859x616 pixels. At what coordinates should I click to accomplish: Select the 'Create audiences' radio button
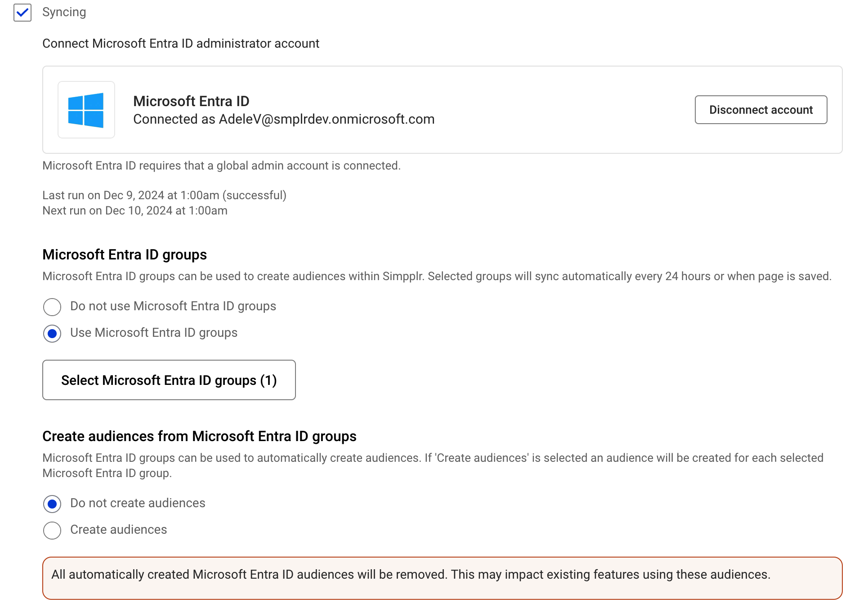(x=52, y=531)
